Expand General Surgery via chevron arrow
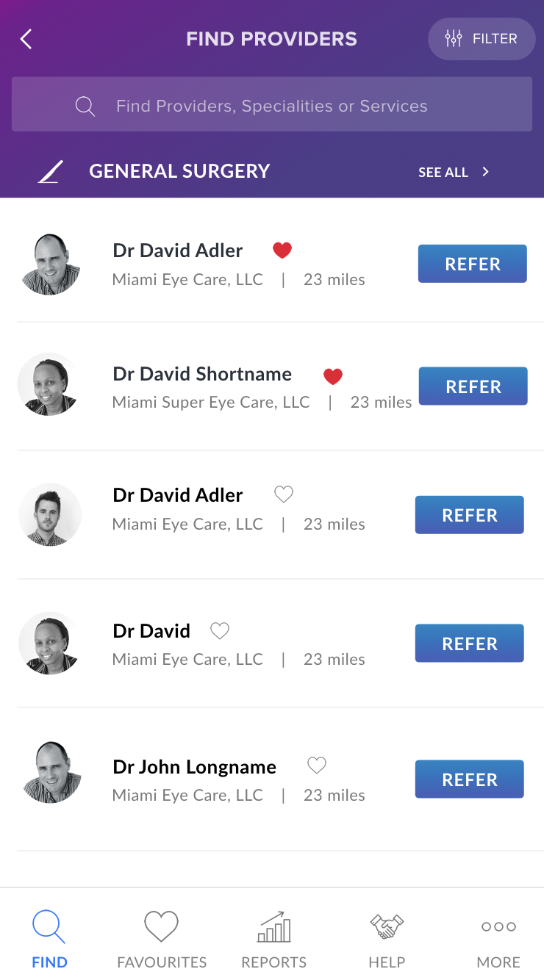The image size is (544, 980). pyautogui.click(x=485, y=172)
